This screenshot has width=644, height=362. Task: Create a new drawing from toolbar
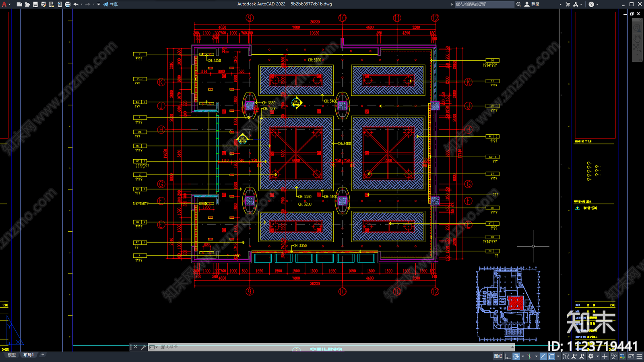19,4
